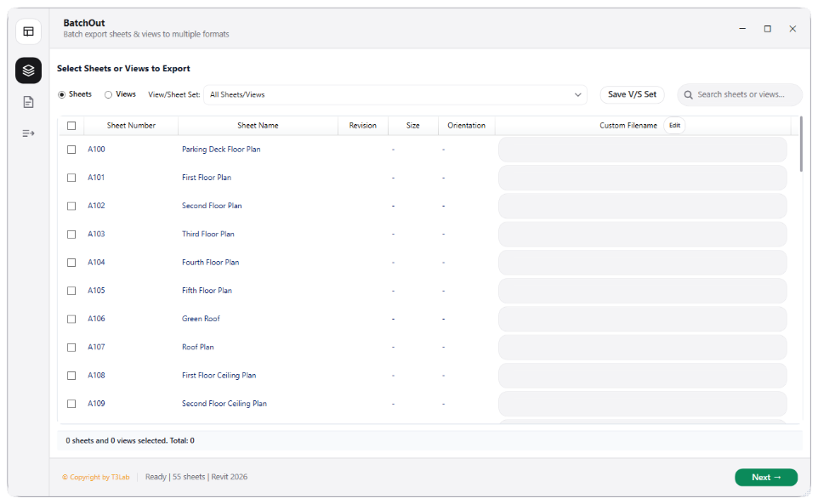Focus the Search sheets or views field
This screenshot has height=504, width=818.
tap(740, 95)
